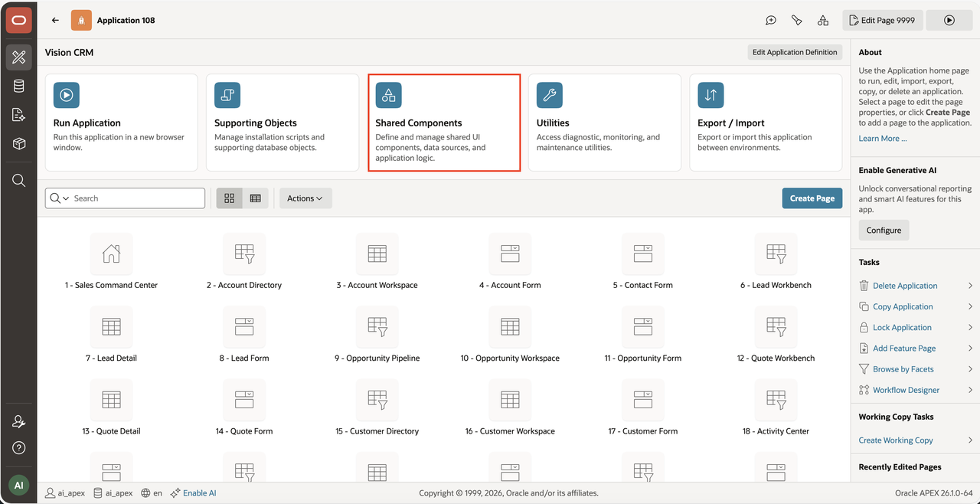The height and width of the screenshot is (504, 980).
Task: Expand Workflow Designer task chevron
Action: point(970,390)
